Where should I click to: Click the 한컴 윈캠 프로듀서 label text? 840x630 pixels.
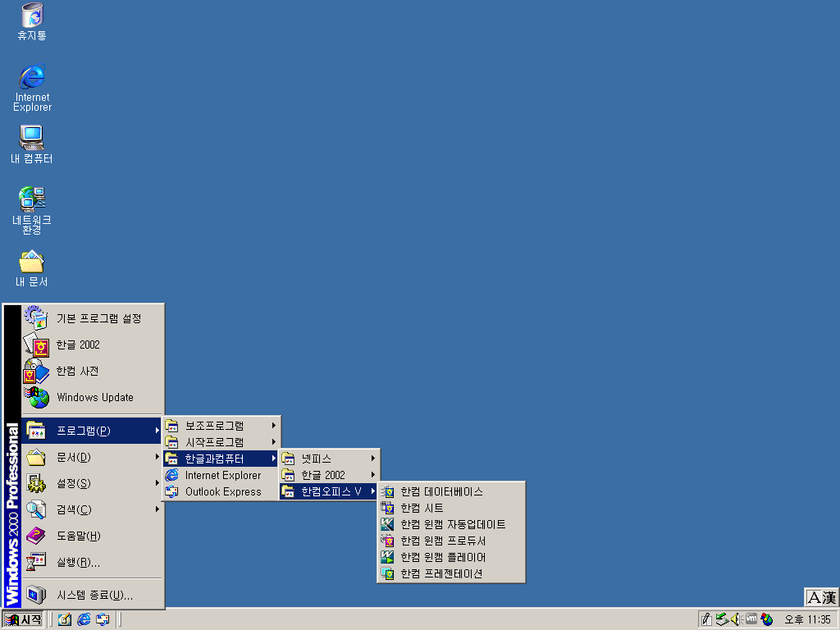pos(443,541)
